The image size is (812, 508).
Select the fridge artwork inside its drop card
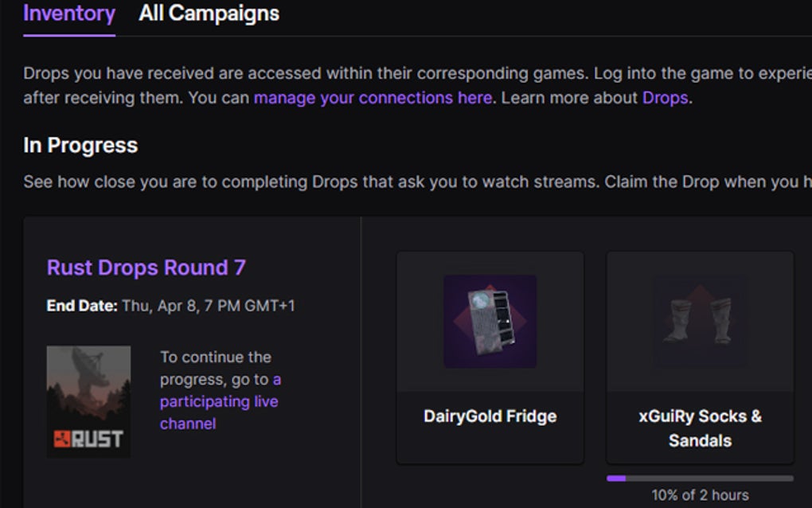pyautogui.click(x=489, y=322)
